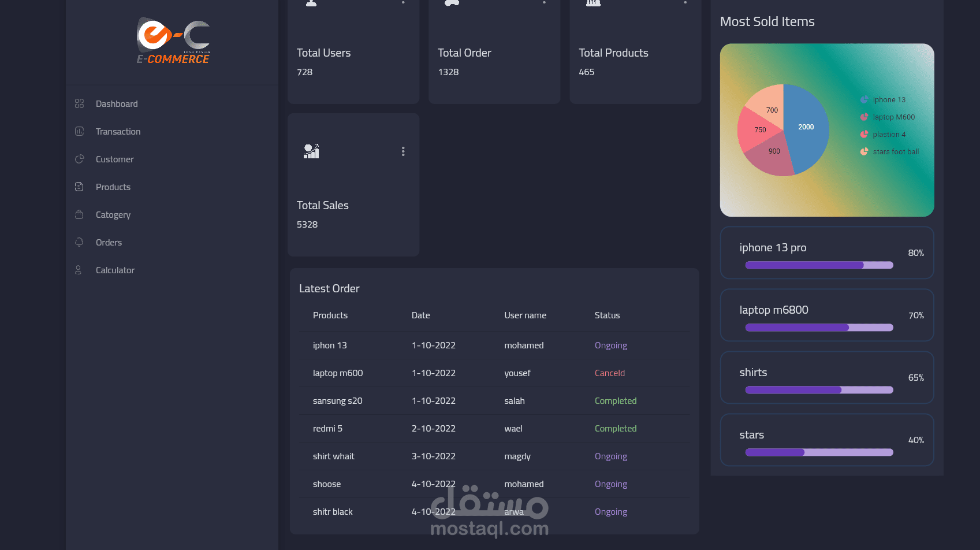Open the Total Order options menu

coord(544,3)
